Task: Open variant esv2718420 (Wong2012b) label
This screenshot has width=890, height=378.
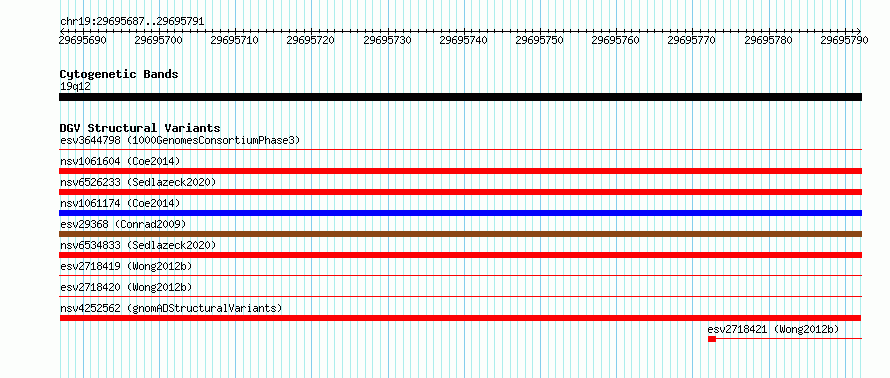Action: 126,287
